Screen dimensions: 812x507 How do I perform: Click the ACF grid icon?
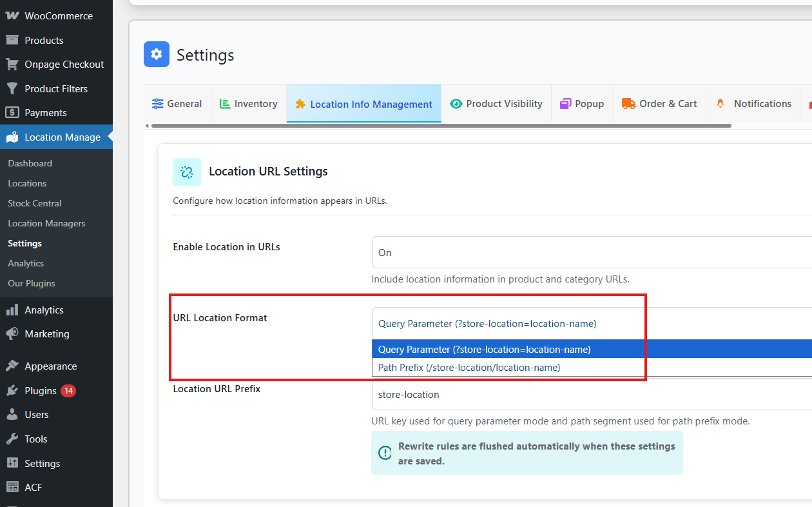point(12,487)
